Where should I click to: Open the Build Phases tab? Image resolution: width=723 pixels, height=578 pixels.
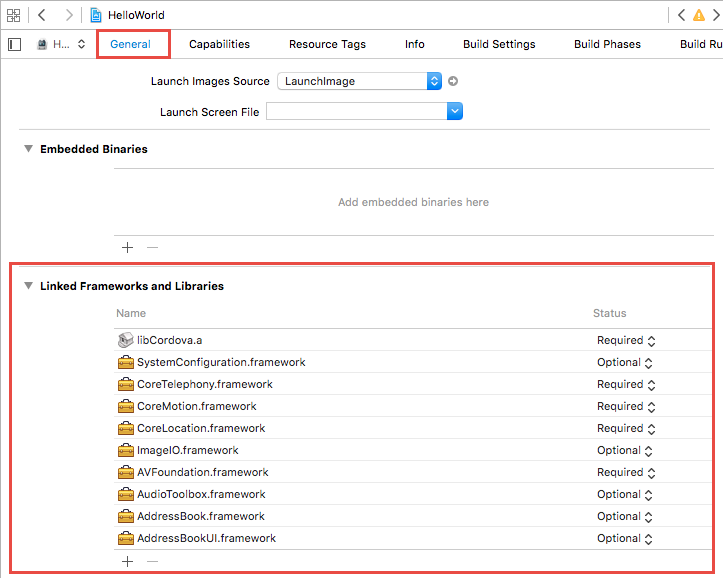[x=607, y=44]
